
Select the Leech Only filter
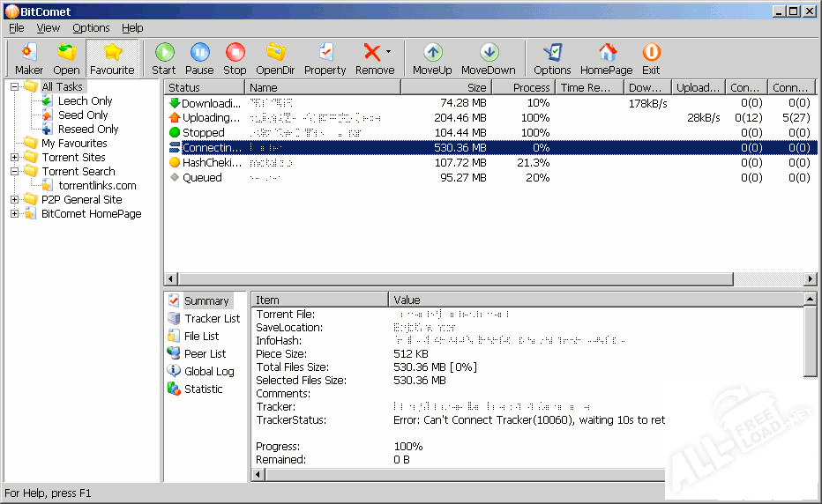point(85,100)
